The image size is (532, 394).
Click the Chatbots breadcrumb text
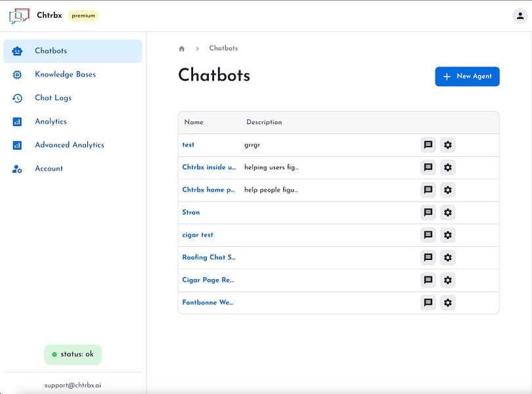223,48
